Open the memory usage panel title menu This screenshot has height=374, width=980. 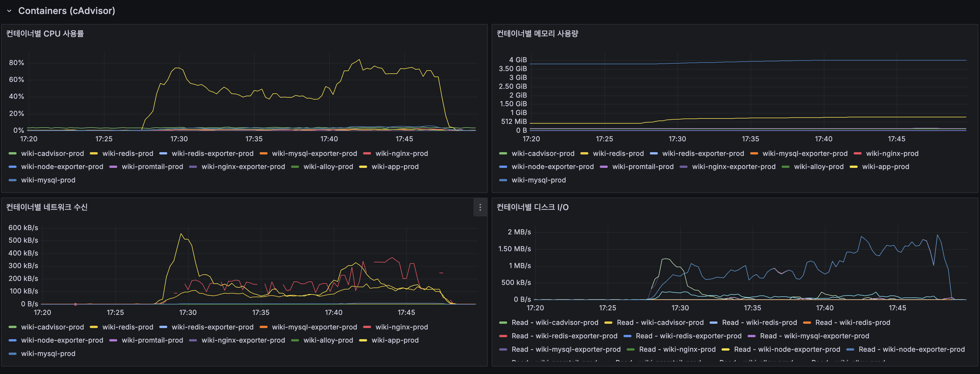537,34
